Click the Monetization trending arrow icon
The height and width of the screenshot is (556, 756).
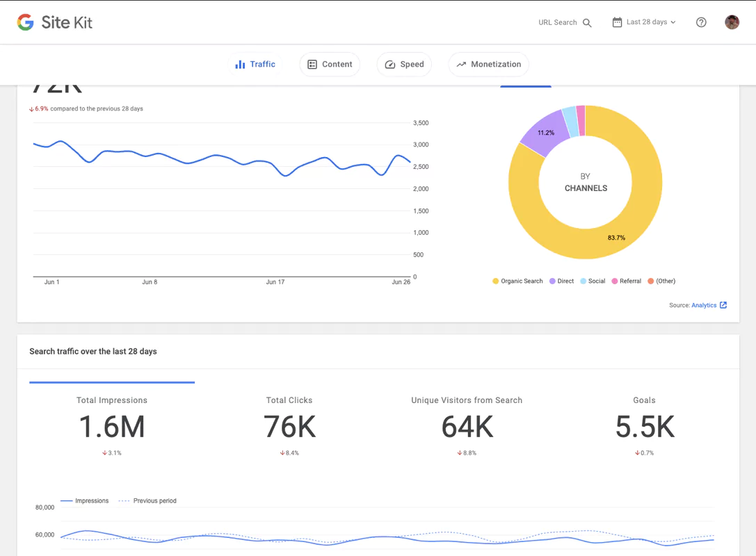tap(460, 64)
